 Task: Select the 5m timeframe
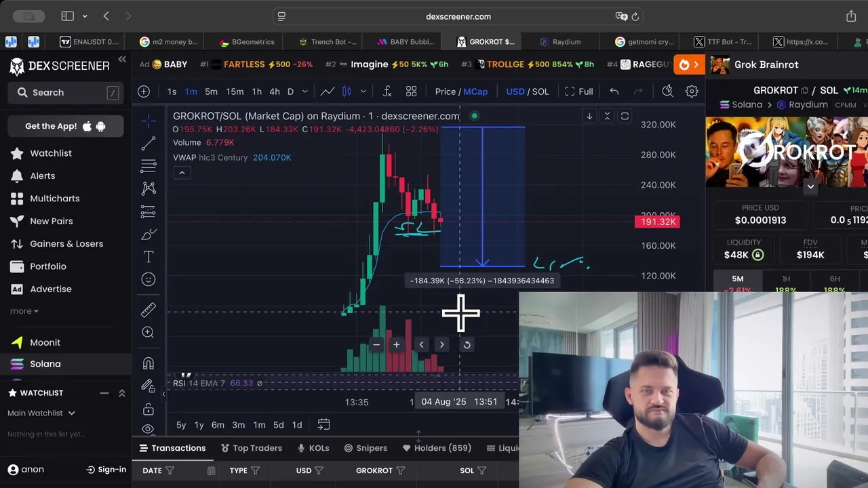(x=212, y=91)
